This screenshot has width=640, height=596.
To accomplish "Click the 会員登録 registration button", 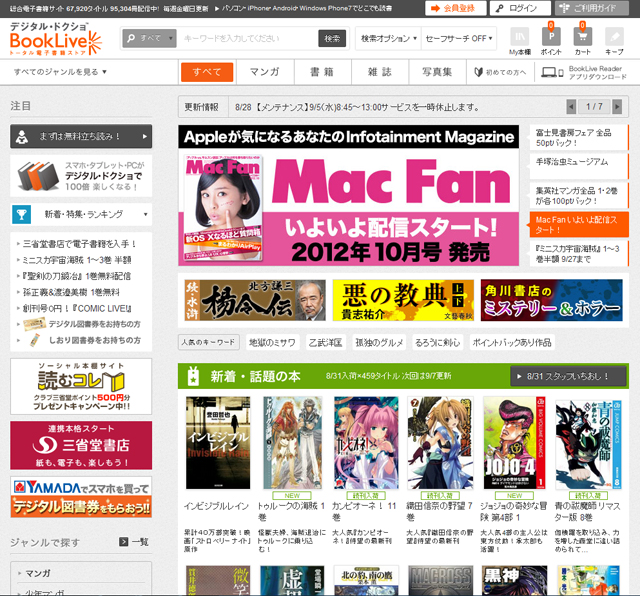I will [x=456, y=8].
